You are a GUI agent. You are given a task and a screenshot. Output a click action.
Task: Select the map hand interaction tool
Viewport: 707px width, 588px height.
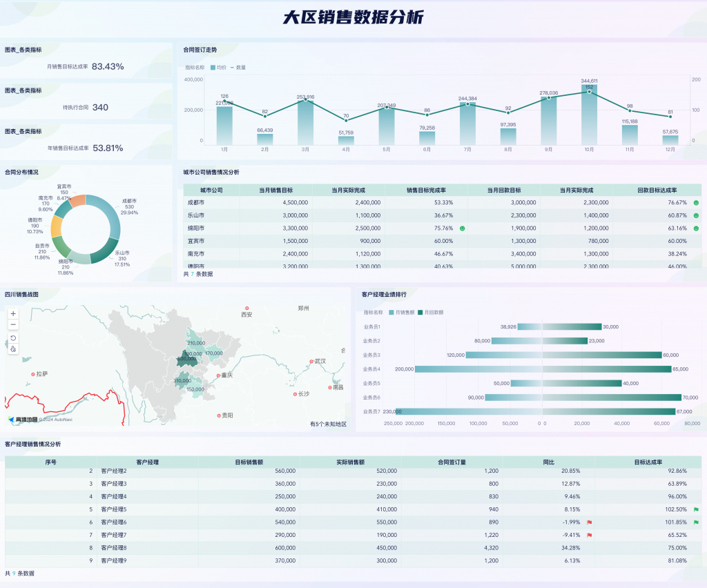point(14,349)
